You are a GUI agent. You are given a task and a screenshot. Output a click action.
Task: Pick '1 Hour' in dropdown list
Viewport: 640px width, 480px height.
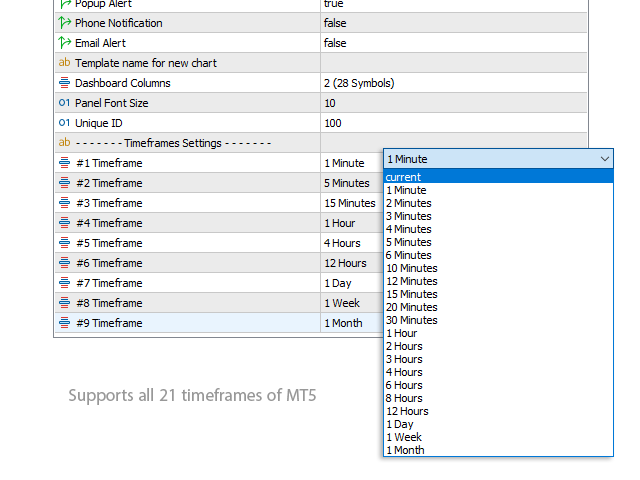[498, 333]
